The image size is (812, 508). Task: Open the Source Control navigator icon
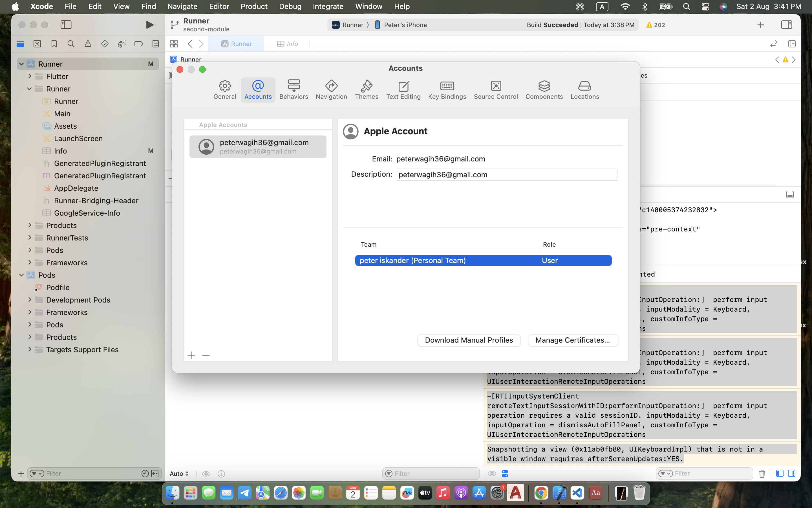pyautogui.click(x=37, y=44)
